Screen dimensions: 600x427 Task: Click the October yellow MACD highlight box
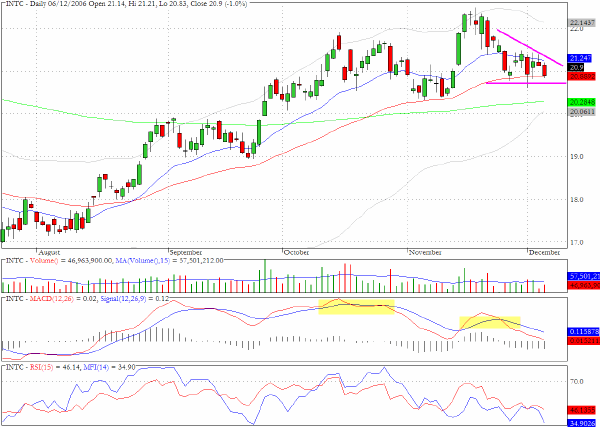point(356,307)
